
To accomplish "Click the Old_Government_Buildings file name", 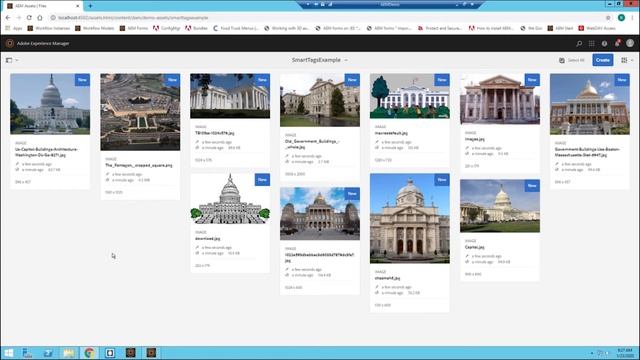I will [312, 144].
